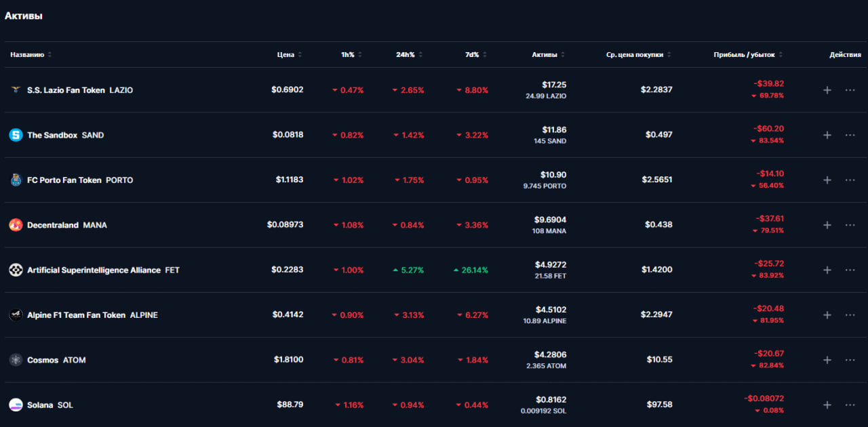Click the S.S. Lazio token logo icon
This screenshot has height=427, width=868.
point(16,89)
